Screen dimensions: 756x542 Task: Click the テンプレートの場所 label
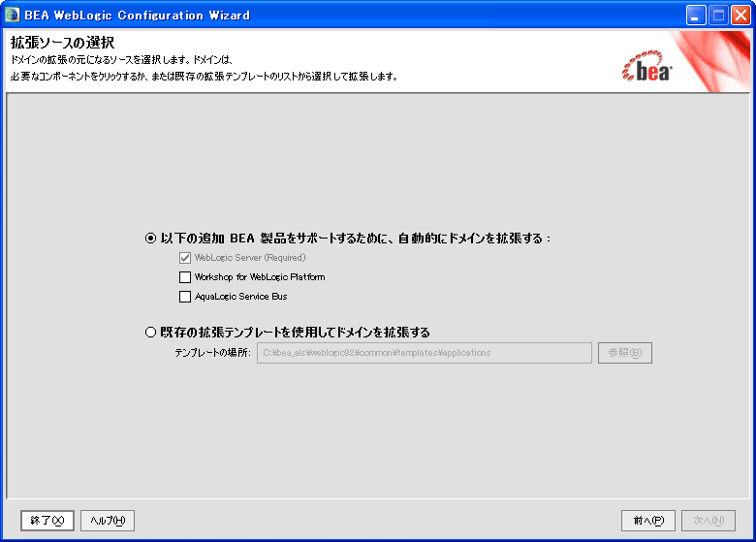(x=212, y=353)
